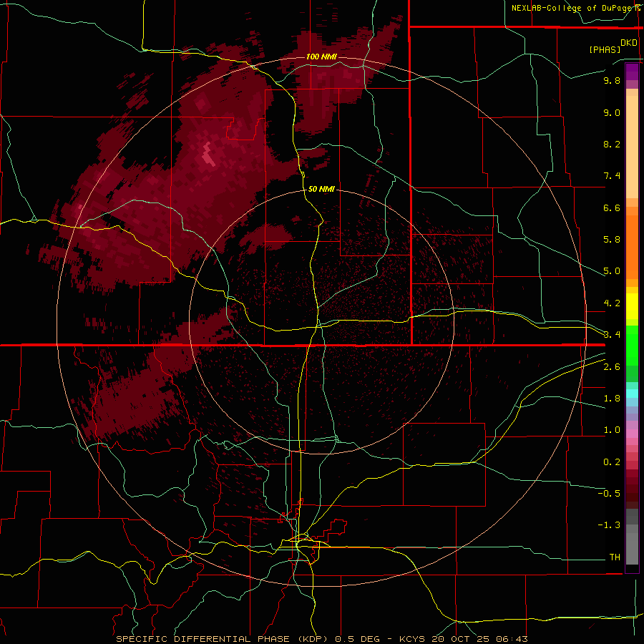Click the 1.8 value on the color scale
Viewport: 644px width, 644px height.
pyautogui.click(x=612, y=399)
